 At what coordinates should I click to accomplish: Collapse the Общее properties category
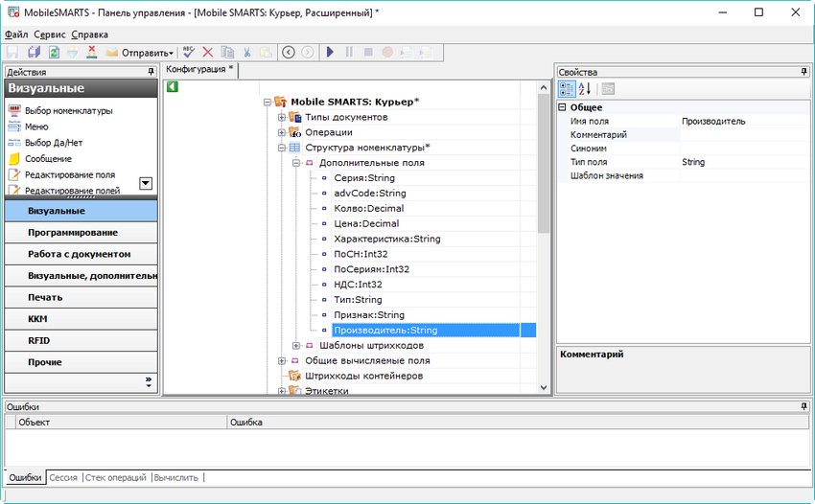(x=562, y=107)
